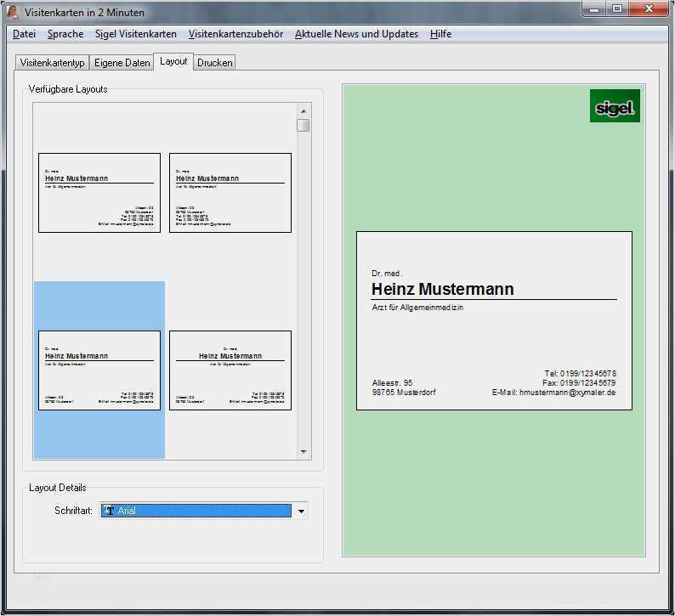
Task: Click the layouts list scroll-up arrow
Action: (x=303, y=110)
